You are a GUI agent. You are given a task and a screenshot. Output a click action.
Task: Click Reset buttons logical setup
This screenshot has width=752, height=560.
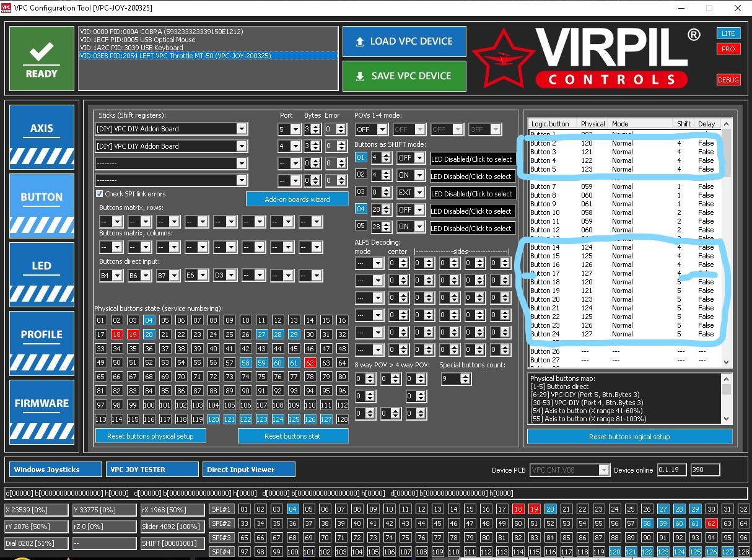point(629,437)
